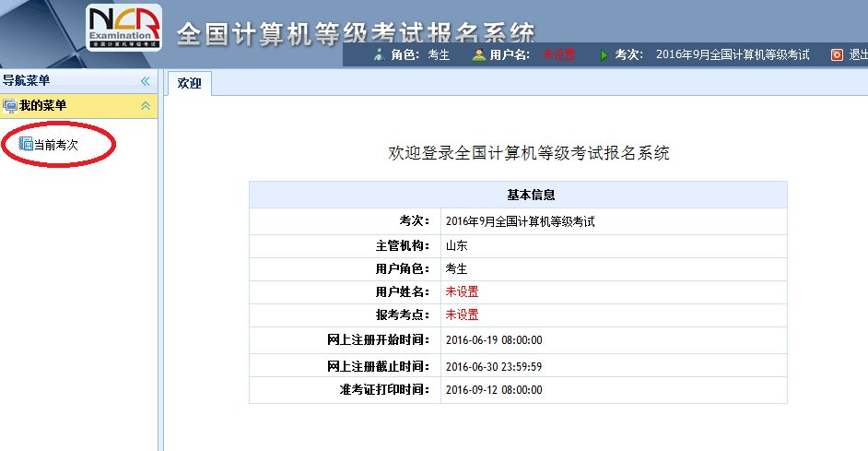Click 2016-06-19 08:00:00 registration start time
This screenshot has width=868, height=451.
494,340
